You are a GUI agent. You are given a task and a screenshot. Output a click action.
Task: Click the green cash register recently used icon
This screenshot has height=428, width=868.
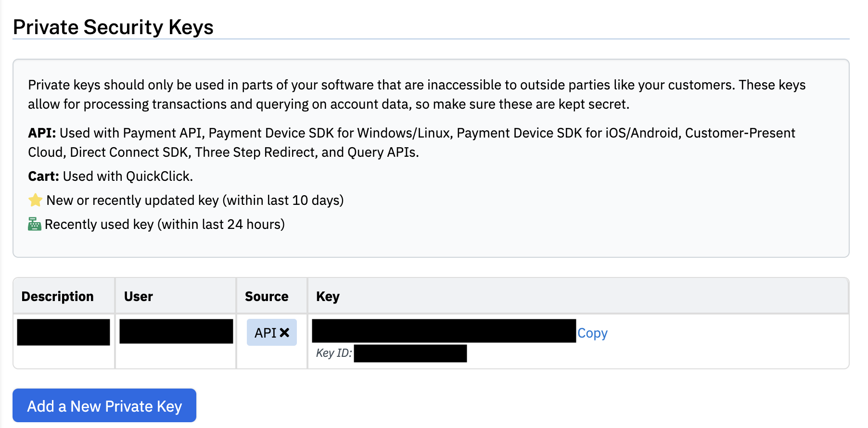pyautogui.click(x=35, y=224)
